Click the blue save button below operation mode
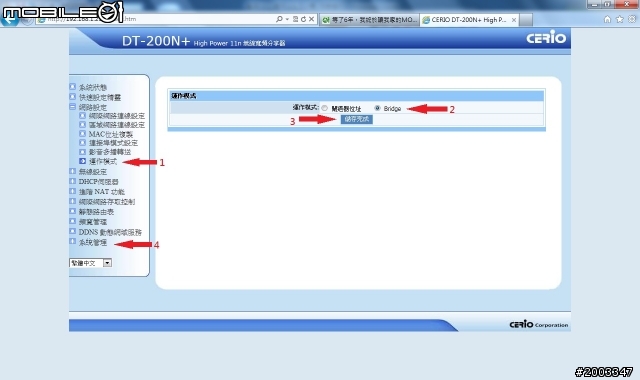This screenshot has width=640, height=380. (357, 119)
